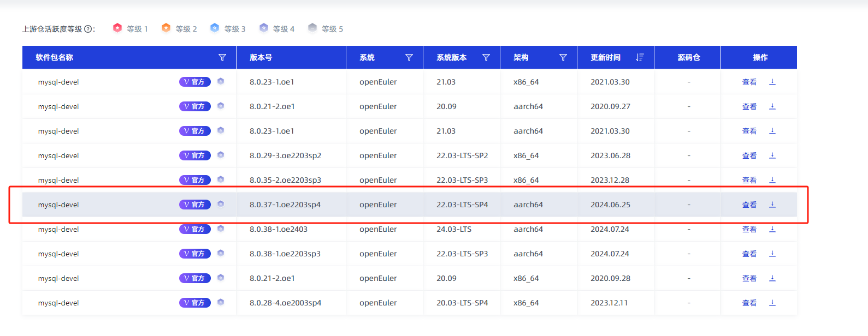Open 查看 for version 8.0.38-1.oe2203sp3
Viewport: 868px width, 336px height.
749,254
